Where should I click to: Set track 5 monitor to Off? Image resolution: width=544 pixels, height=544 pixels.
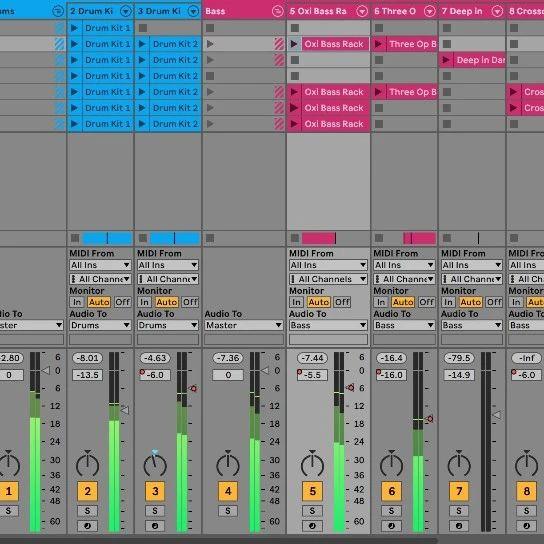coord(342,302)
